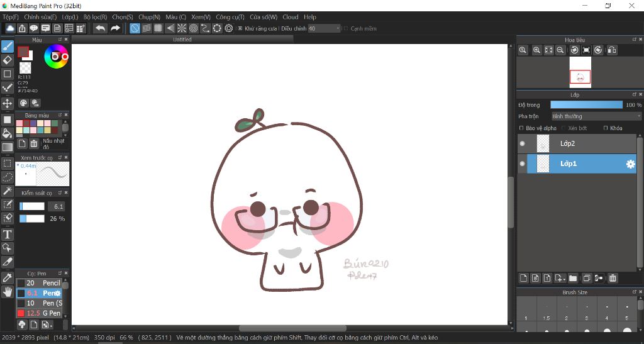Image resolution: width=644 pixels, height=344 pixels.
Task: Enable the Bảo vệ alpha checkbox
Action: tap(521, 128)
